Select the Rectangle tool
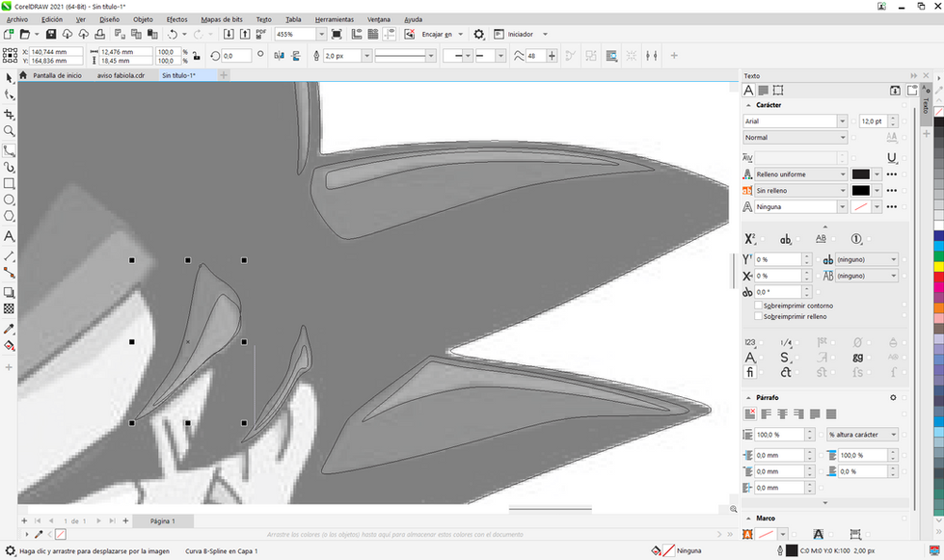Image resolution: width=944 pixels, height=560 pixels. [x=9, y=183]
